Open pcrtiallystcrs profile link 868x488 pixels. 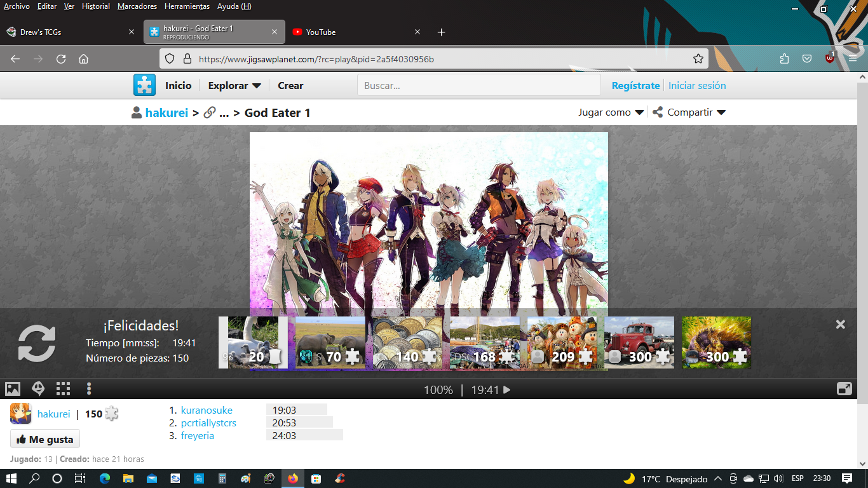tap(208, 423)
